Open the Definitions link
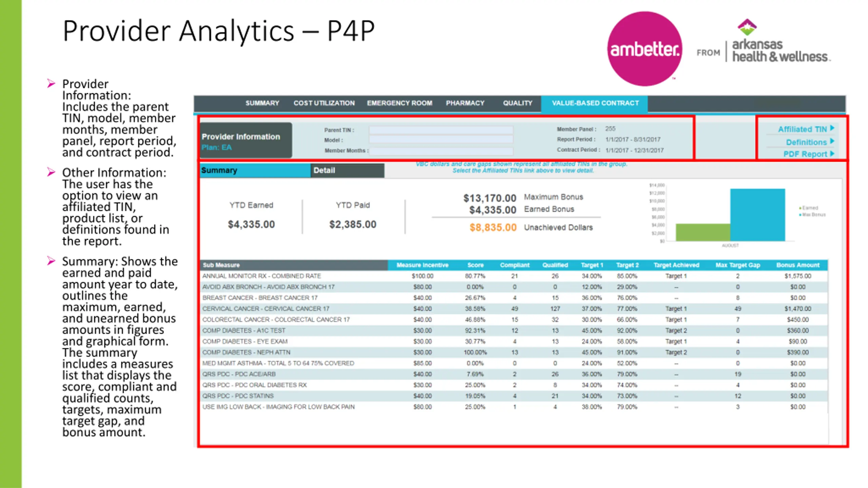The image size is (868, 488). 806,142
